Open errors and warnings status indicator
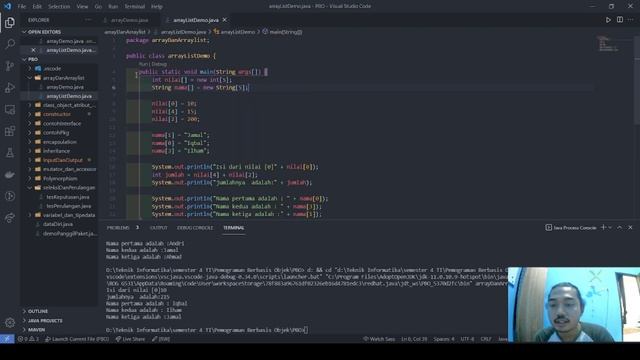 (x=28, y=339)
